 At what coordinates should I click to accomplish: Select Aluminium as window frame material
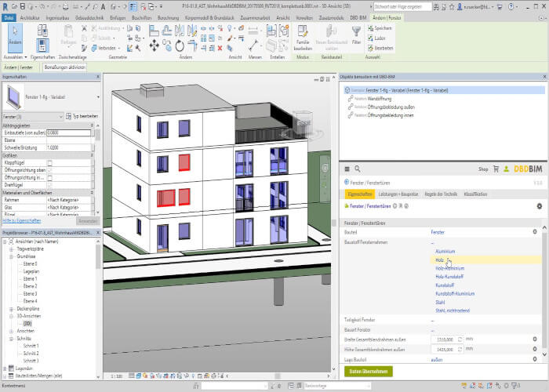coord(445,252)
